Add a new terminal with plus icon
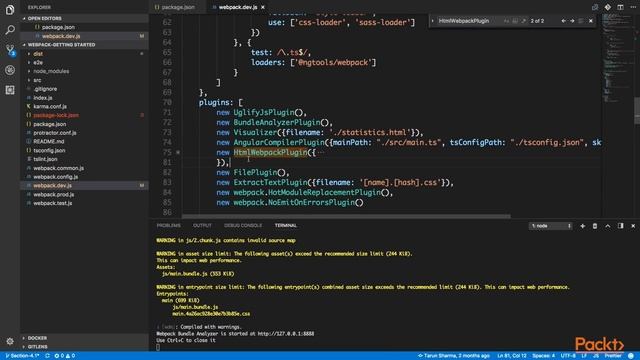This screenshot has height=360, width=640. 582,226
